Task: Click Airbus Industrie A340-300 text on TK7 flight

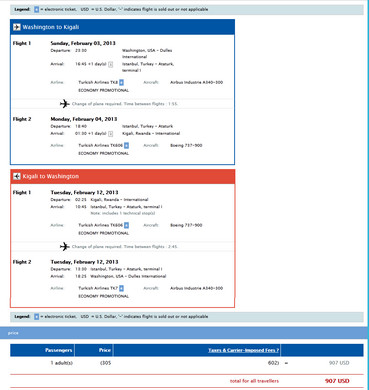Action: coord(196,288)
